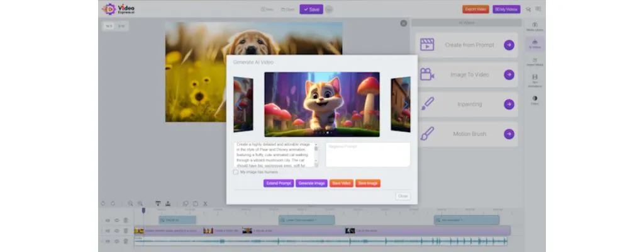The image size is (644, 252).
Task: Click the copy icon on the timeline toolbar
Action: click(186, 203)
